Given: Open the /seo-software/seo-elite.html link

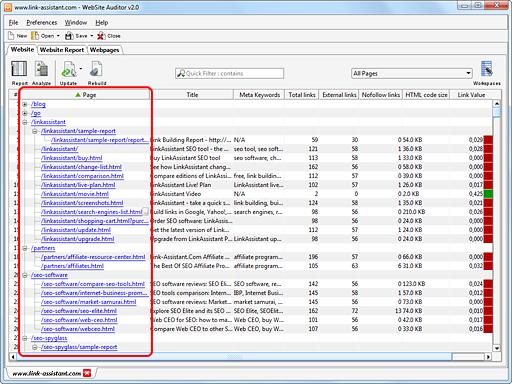Looking at the screenshot, I should coord(79,311).
